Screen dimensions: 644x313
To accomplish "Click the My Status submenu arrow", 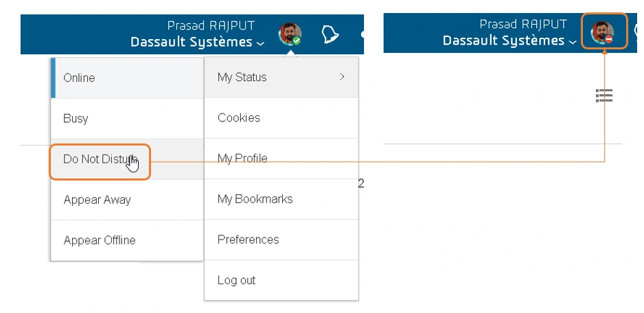I will (x=342, y=77).
